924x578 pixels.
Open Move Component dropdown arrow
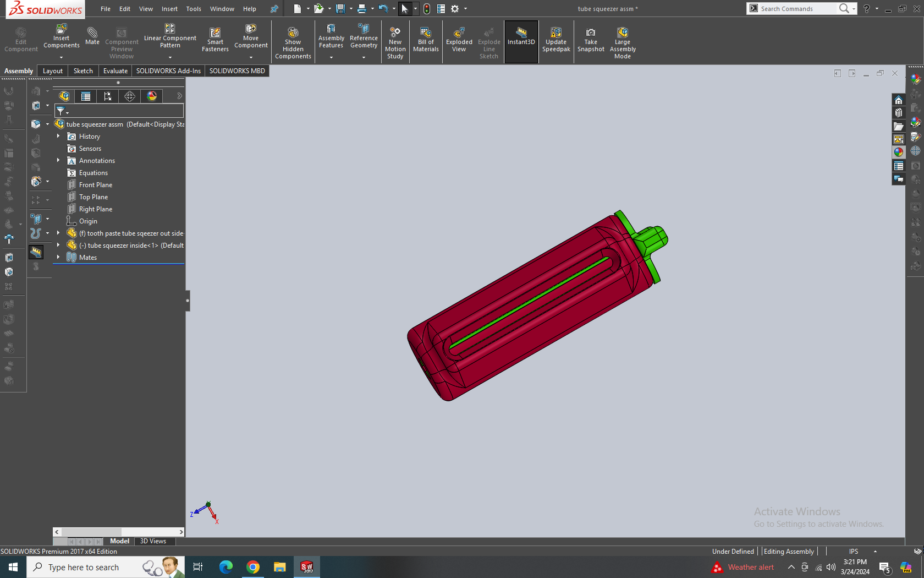click(x=251, y=57)
